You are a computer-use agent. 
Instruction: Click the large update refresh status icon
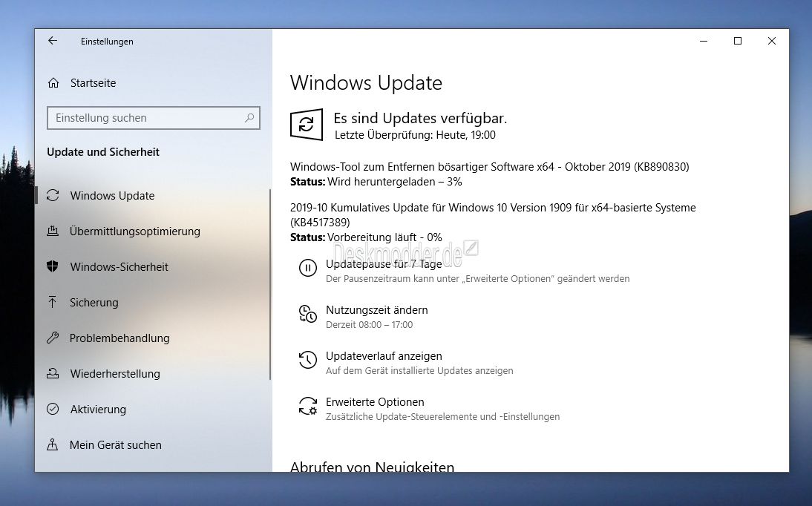click(x=306, y=125)
